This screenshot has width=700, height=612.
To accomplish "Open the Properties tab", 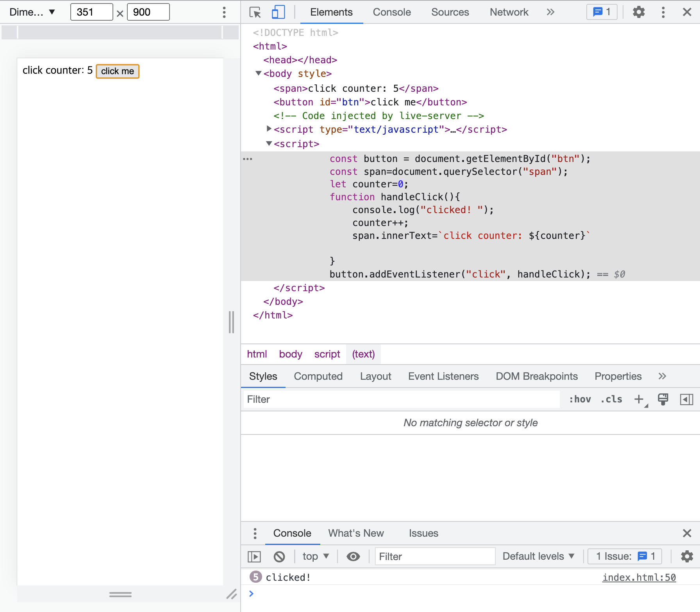I will (x=618, y=376).
